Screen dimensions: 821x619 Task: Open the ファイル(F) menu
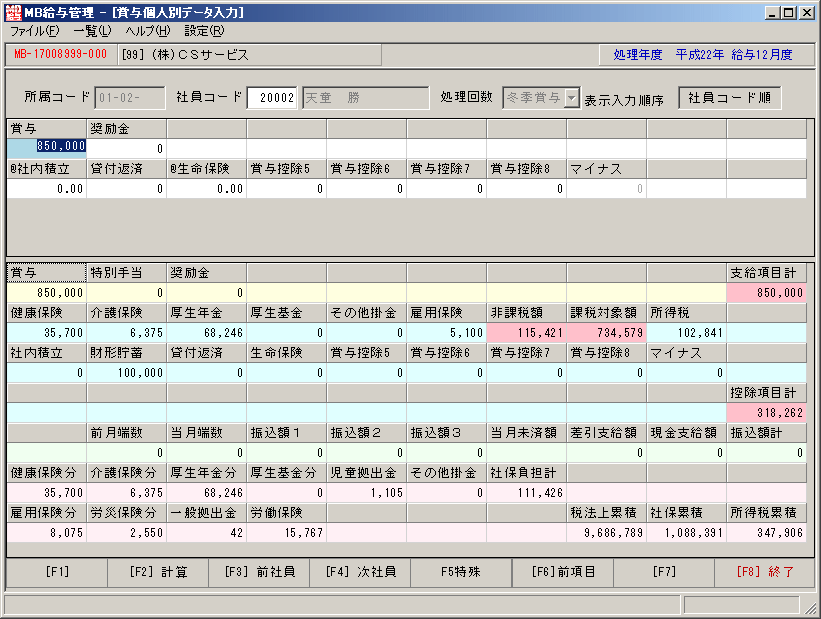35,31
